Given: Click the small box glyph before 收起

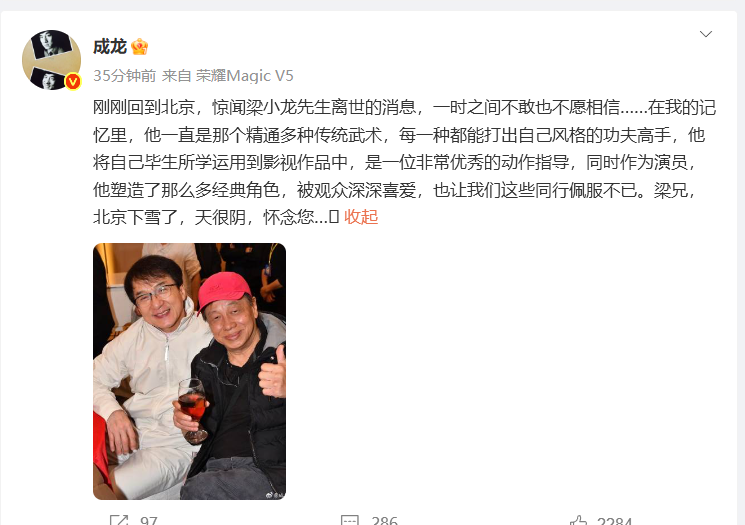Looking at the screenshot, I should coord(334,217).
